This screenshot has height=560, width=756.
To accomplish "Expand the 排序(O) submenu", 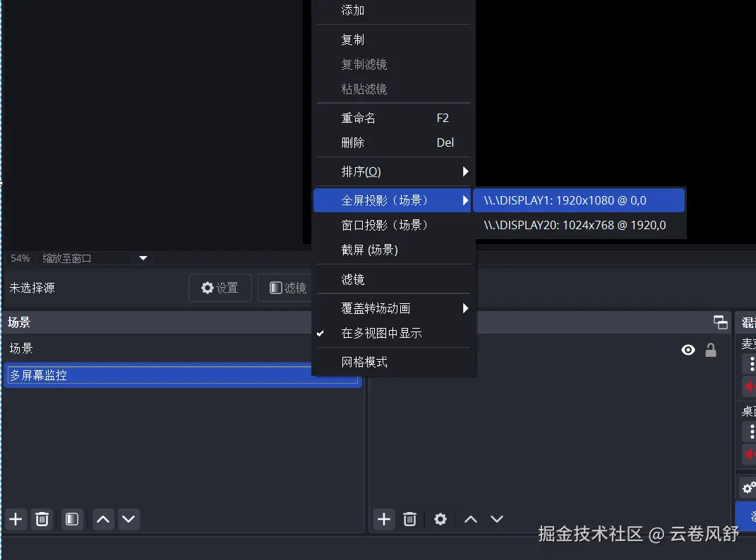I will [x=393, y=171].
